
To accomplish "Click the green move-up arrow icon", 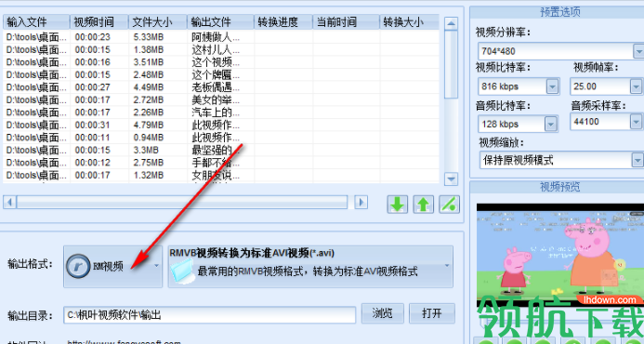I will (424, 204).
